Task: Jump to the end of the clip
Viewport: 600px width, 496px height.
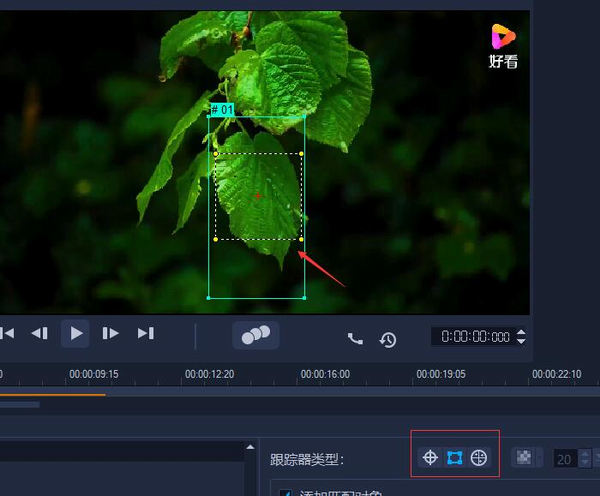Action: pyautogui.click(x=146, y=333)
